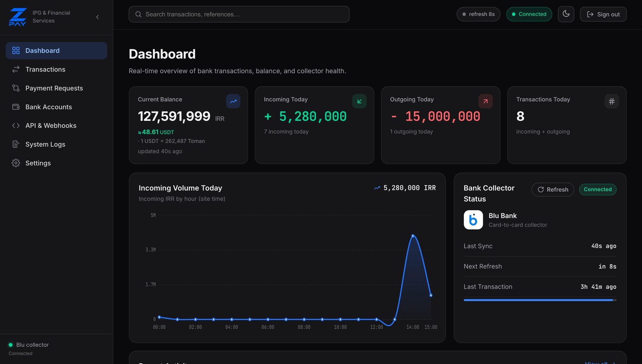This screenshot has height=364, width=642.
Task: Focus the search transactions field
Action: point(239,14)
